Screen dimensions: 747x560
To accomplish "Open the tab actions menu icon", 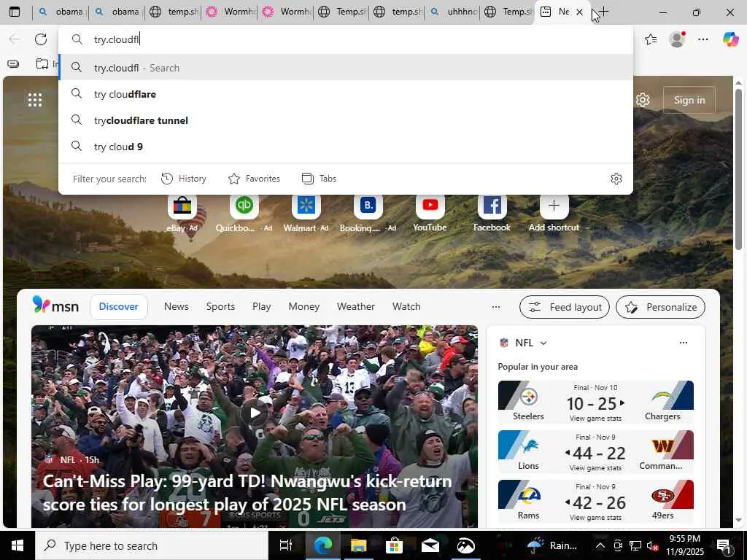I will 15,12.
